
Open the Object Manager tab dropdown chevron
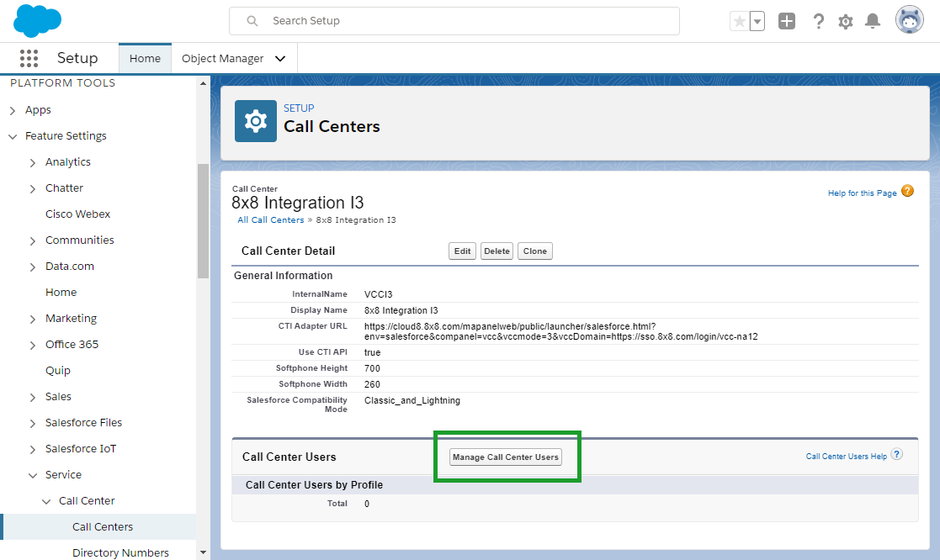pyautogui.click(x=280, y=59)
